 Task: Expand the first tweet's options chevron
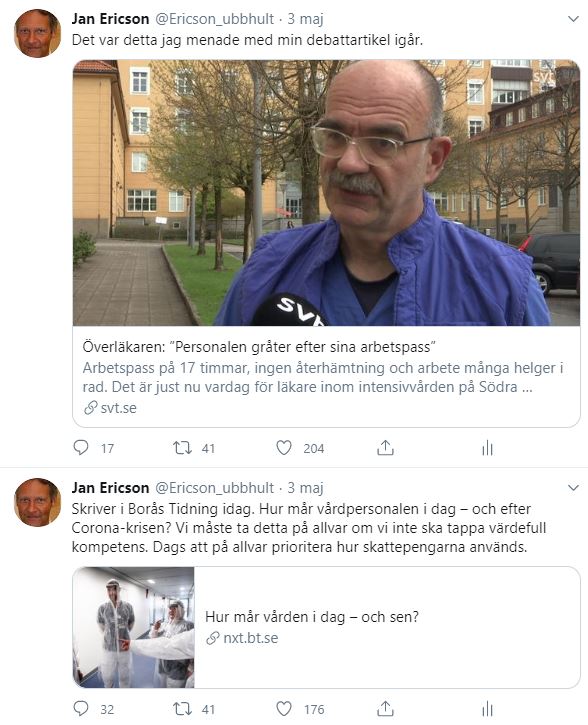coord(573,19)
